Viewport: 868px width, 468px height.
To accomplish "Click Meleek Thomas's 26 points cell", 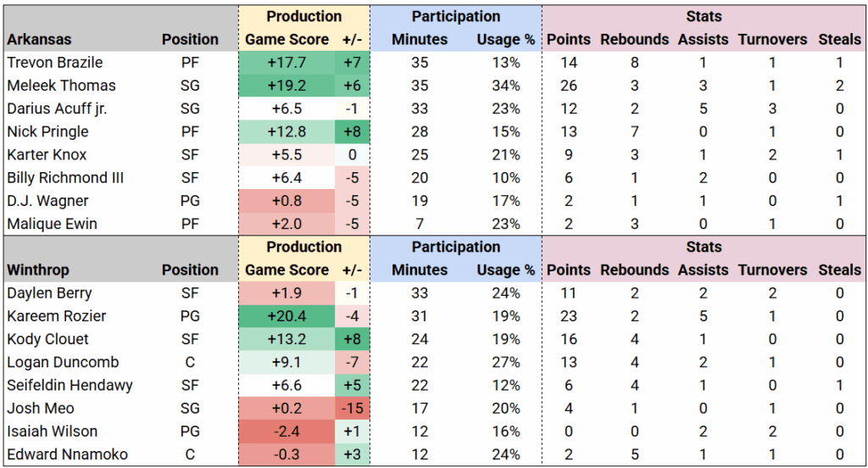I will pos(568,86).
